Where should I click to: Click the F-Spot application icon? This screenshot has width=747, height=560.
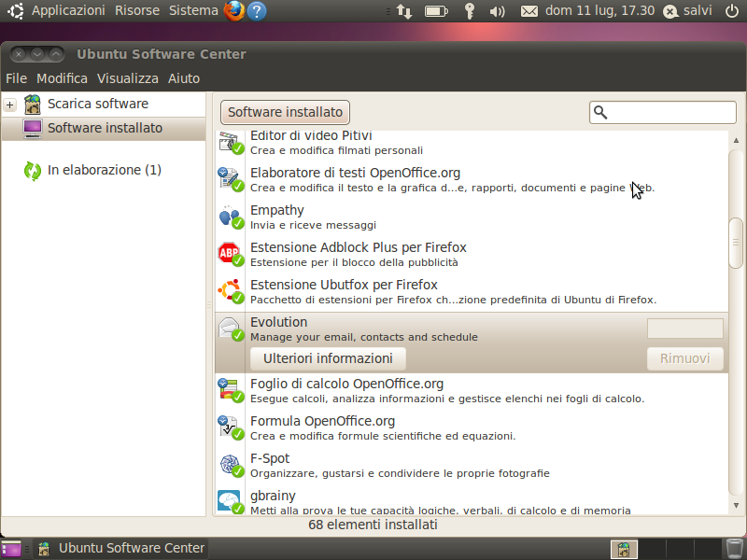231,465
